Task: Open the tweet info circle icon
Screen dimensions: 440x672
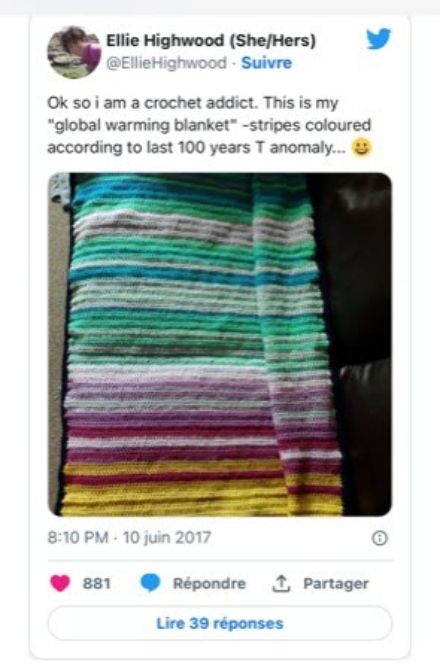Action: tap(380, 538)
